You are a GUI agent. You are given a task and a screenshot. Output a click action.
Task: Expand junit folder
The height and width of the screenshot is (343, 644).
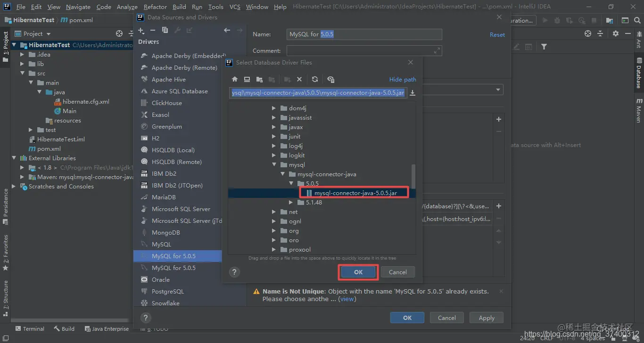(x=274, y=137)
